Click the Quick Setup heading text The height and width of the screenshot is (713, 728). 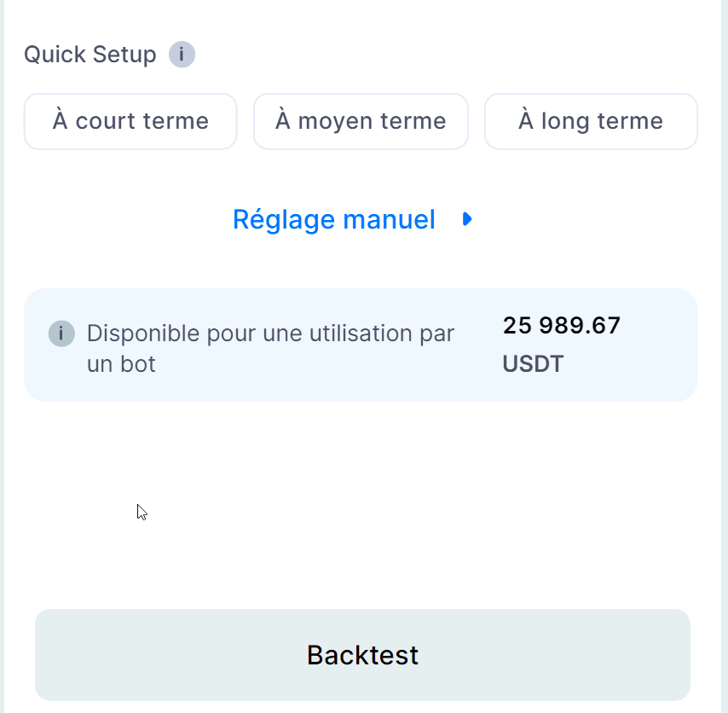[90, 55]
